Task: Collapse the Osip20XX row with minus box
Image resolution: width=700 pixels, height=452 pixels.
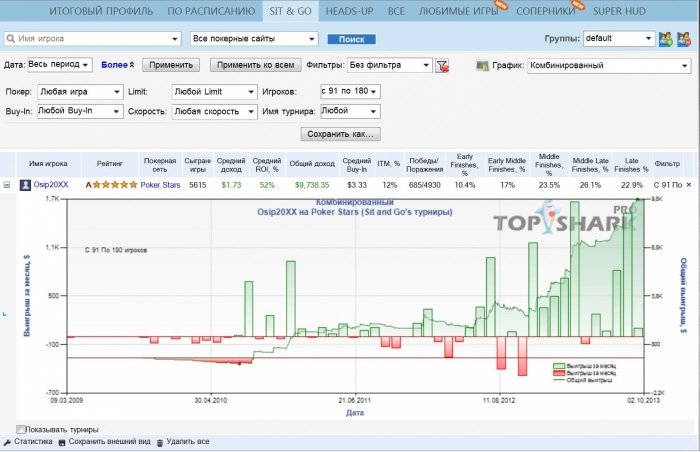Action: (x=7, y=184)
